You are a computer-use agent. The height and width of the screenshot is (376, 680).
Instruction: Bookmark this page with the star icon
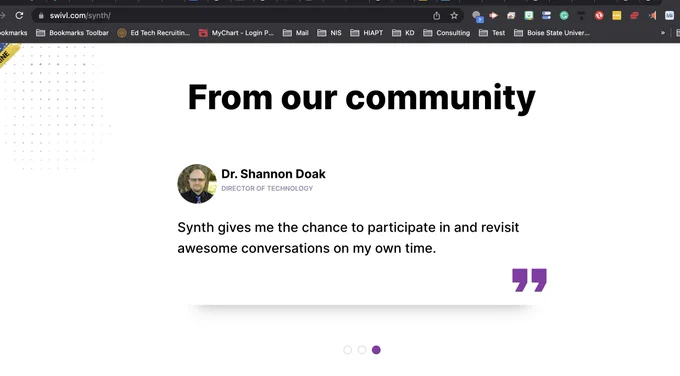tap(454, 16)
